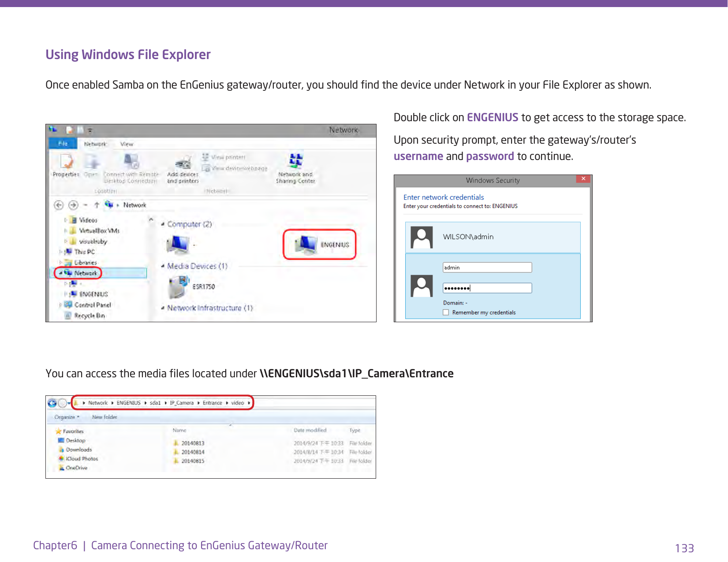Collapse the Media Devices (1) group
The image size is (728, 562).
[x=163, y=266]
